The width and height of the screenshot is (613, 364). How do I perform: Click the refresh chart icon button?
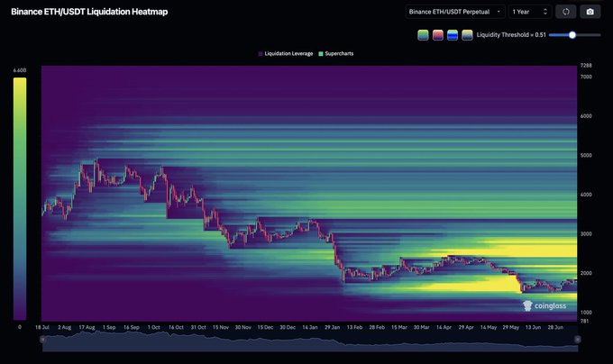[x=566, y=12]
